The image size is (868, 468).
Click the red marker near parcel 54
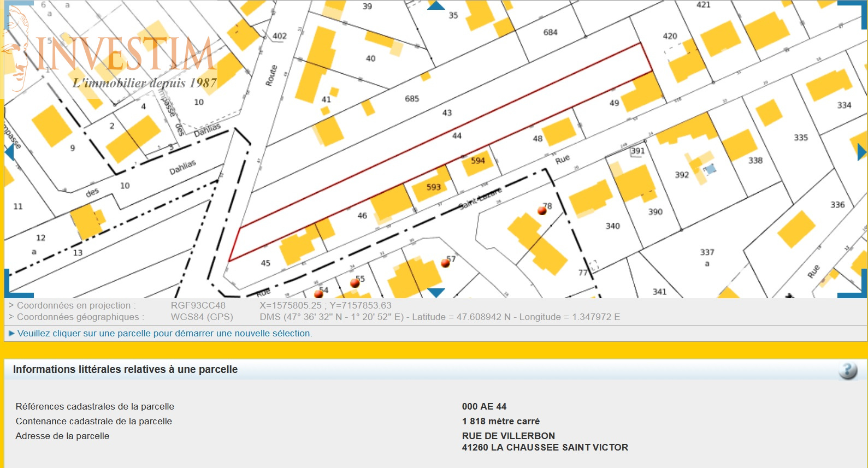318,294
